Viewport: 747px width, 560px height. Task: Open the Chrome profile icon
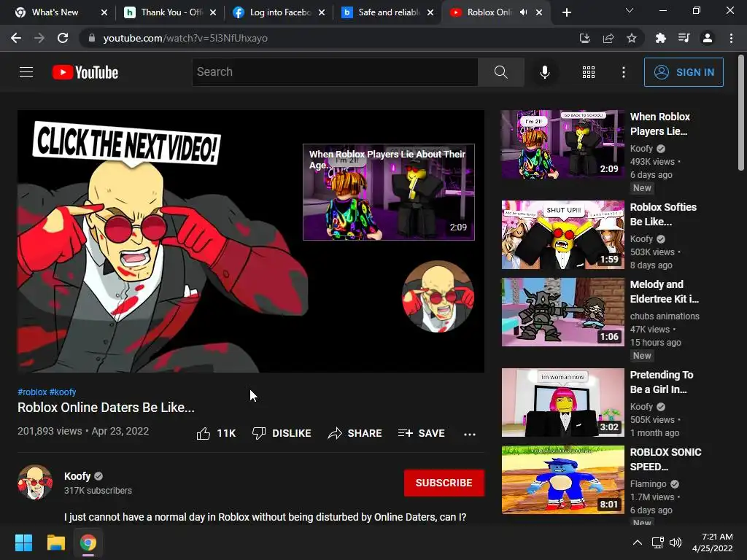708,38
